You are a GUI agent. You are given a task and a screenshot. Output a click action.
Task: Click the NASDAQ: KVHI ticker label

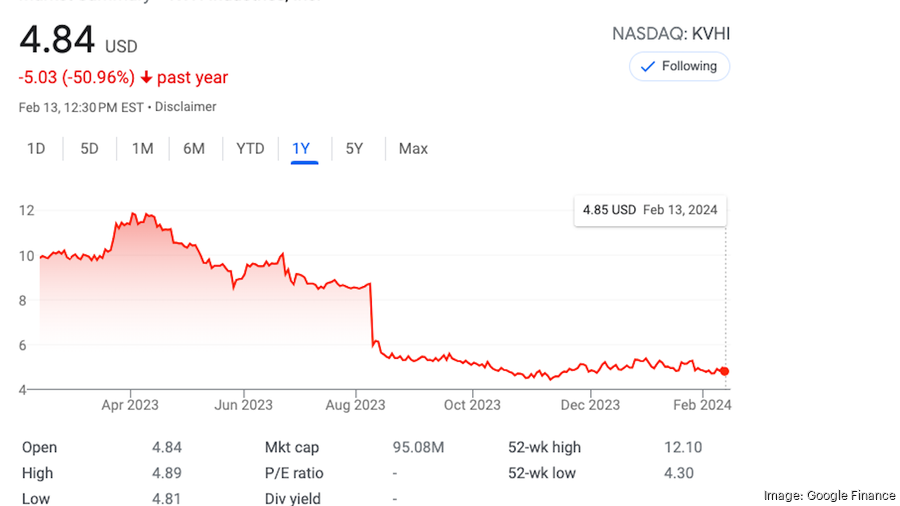pos(670,34)
